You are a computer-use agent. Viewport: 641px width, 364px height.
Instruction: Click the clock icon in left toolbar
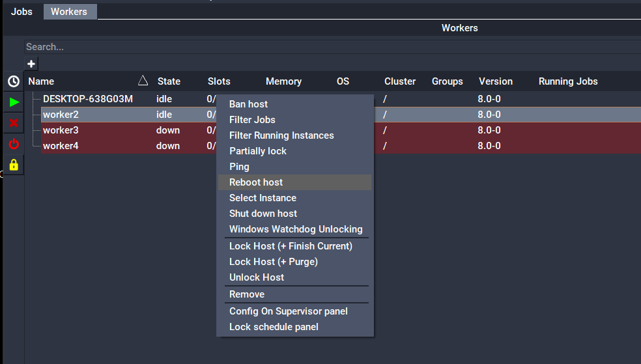[x=14, y=81]
